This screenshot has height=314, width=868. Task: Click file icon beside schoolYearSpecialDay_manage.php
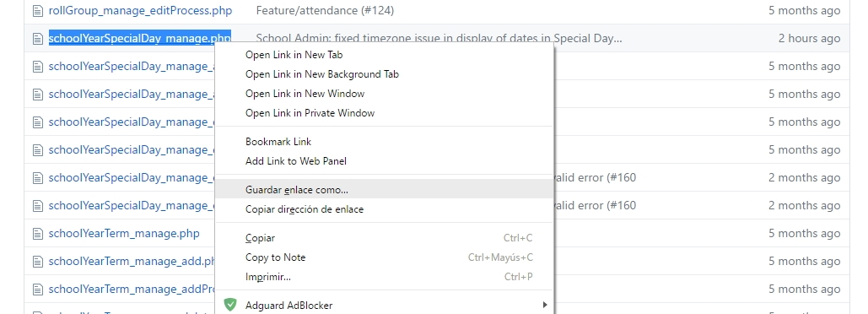pyautogui.click(x=37, y=38)
